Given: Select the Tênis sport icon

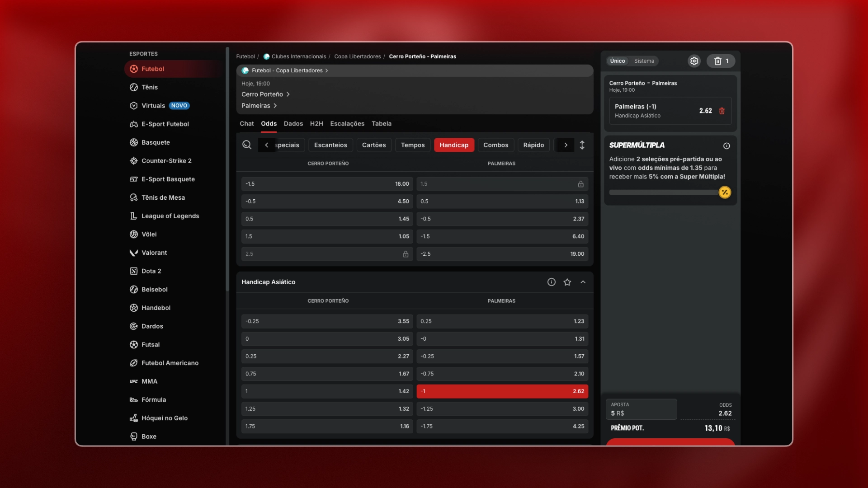Looking at the screenshot, I should click(x=134, y=87).
